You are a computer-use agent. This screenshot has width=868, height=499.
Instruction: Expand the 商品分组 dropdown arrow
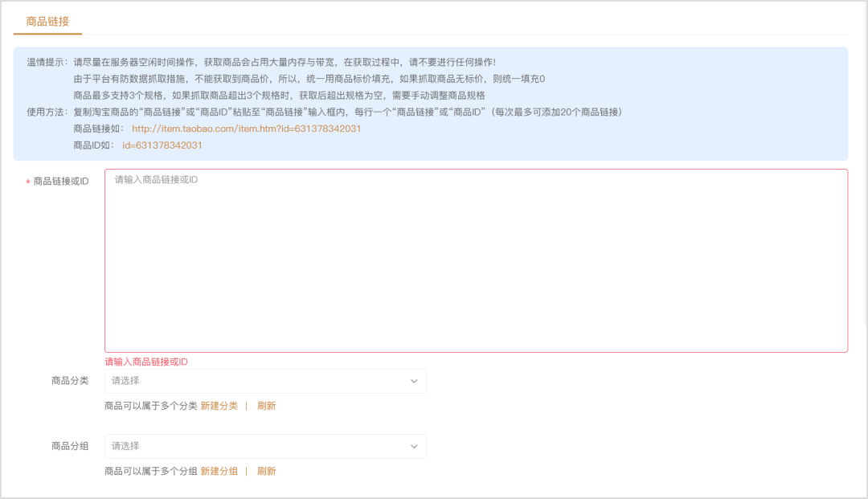click(x=414, y=447)
